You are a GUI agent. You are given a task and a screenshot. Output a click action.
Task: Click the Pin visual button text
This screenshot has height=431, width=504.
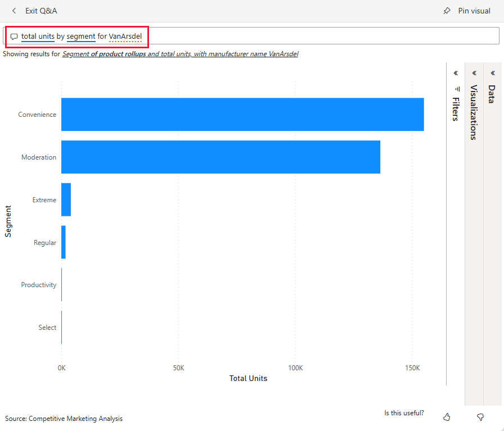pyautogui.click(x=474, y=11)
